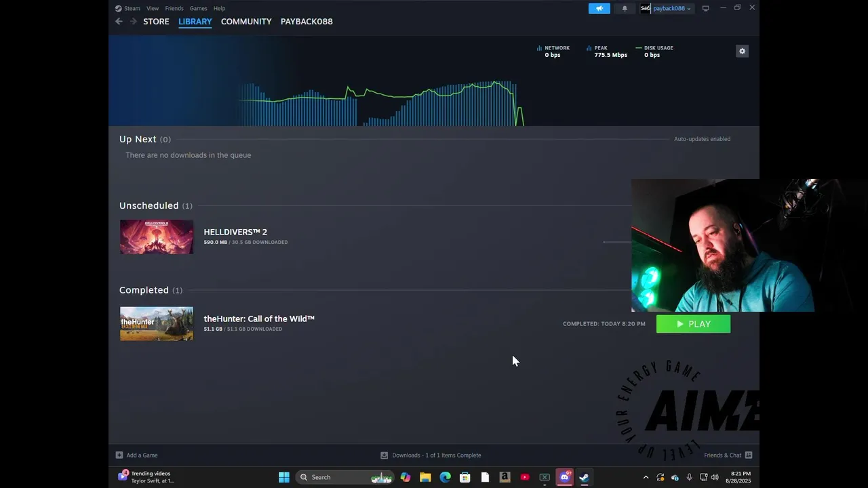
Task: Open Discord from the taskbar
Action: (x=564, y=477)
